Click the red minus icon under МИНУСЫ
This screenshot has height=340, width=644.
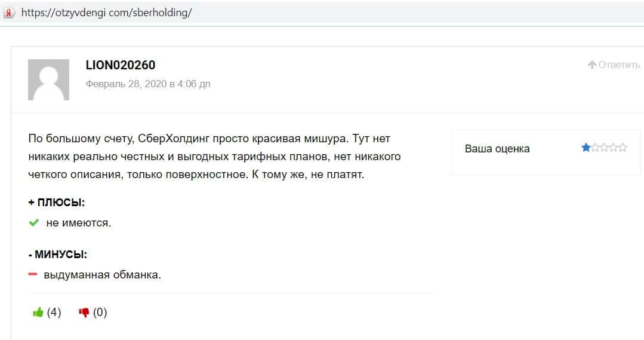pos(33,274)
